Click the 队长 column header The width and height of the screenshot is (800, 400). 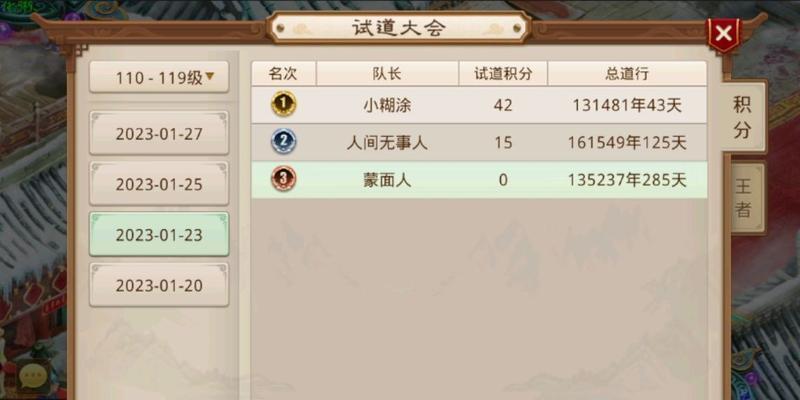click(387, 73)
